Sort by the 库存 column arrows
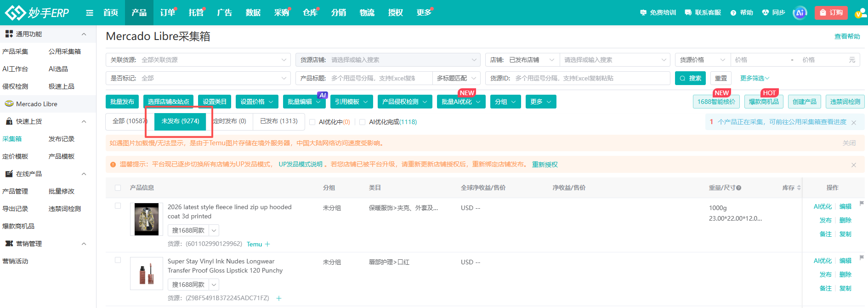The height and width of the screenshot is (308, 868). click(799, 188)
